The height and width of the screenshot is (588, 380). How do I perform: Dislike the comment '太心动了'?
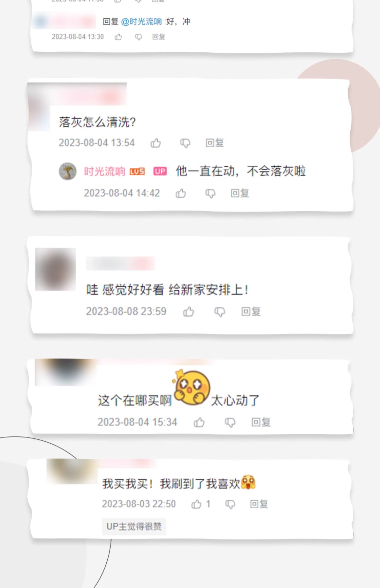pos(230,423)
